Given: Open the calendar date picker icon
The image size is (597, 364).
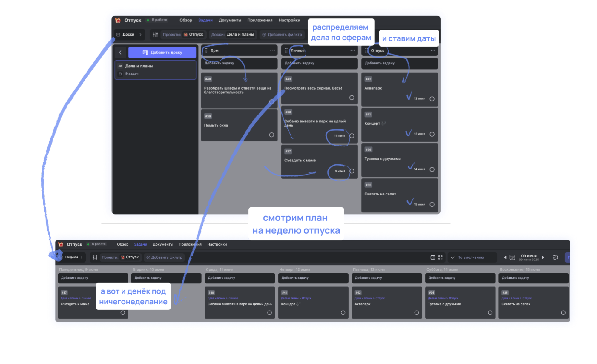Looking at the screenshot, I should pyautogui.click(x=512, y=257).
